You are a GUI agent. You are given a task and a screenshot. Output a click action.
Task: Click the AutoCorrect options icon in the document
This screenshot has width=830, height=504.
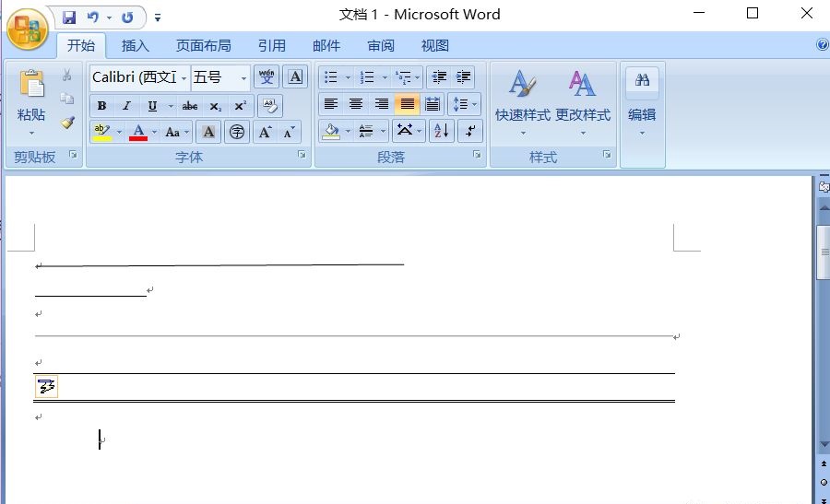pyautogui.click(x=46, y=387)
